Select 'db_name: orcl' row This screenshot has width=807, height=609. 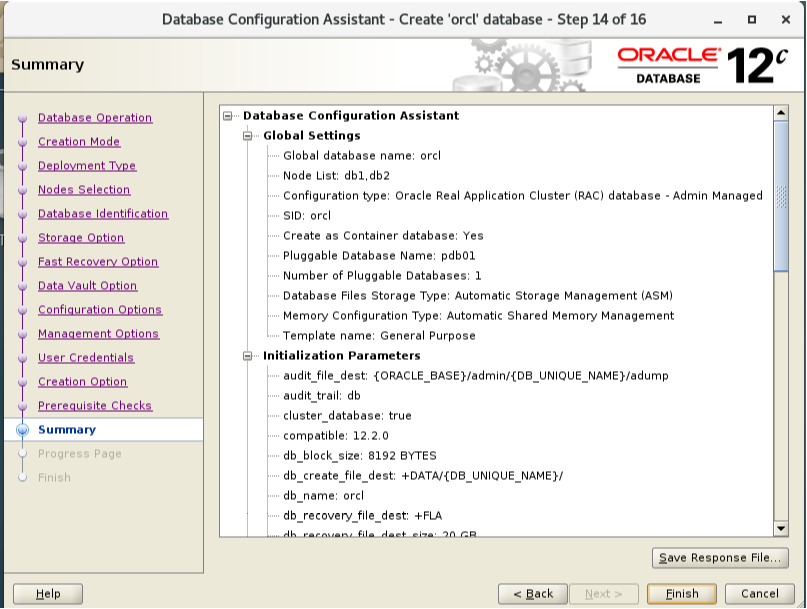pyautogui.click(x=323, y=496)
